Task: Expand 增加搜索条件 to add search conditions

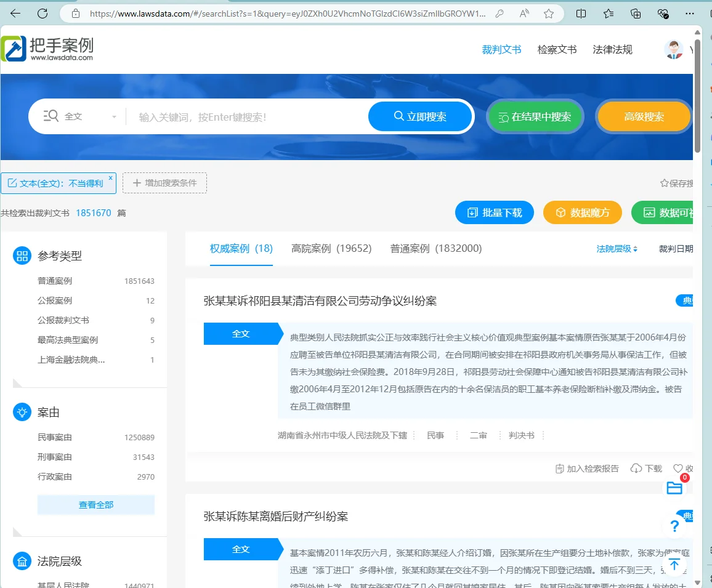Action: pyautogui.click(x=164, y=182)
